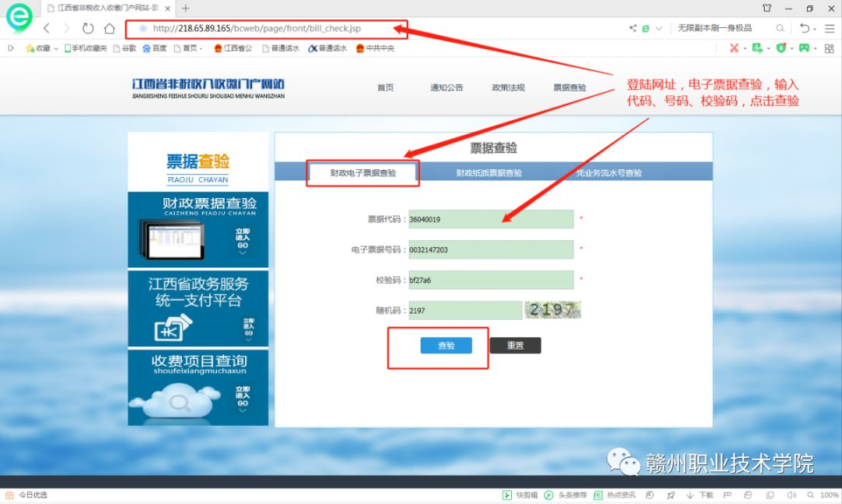Click the browser refresh icon

coord(87,28)
